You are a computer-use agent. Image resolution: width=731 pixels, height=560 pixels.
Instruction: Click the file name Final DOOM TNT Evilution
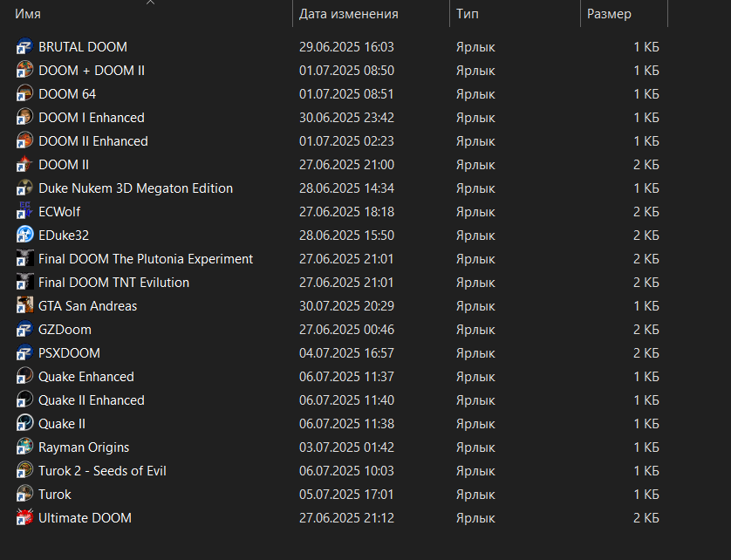[113, 283]
